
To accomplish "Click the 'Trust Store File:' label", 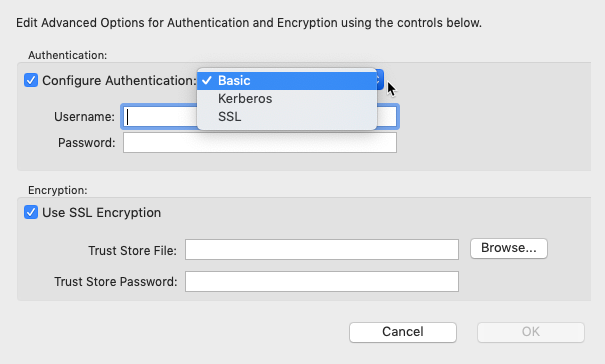I will point(132,251).
